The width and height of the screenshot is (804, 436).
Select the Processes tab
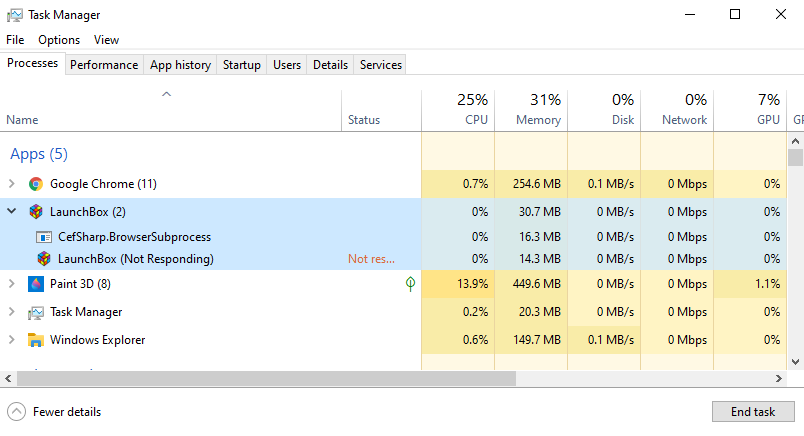(x=32, y=63)
